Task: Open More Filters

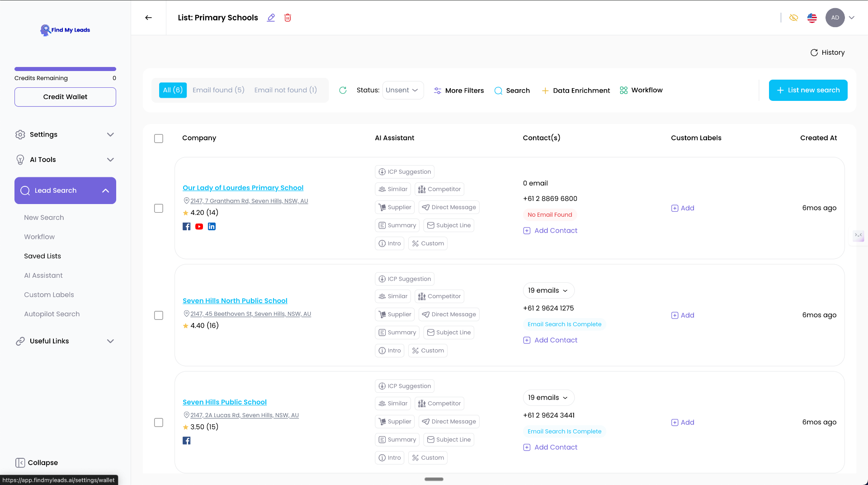Action: pos(458,90)
